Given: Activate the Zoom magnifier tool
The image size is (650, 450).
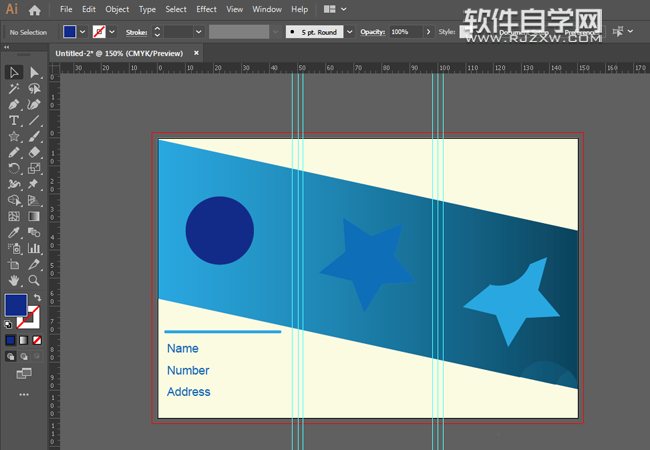Looking at the screenshot, I should pos(34,281).
